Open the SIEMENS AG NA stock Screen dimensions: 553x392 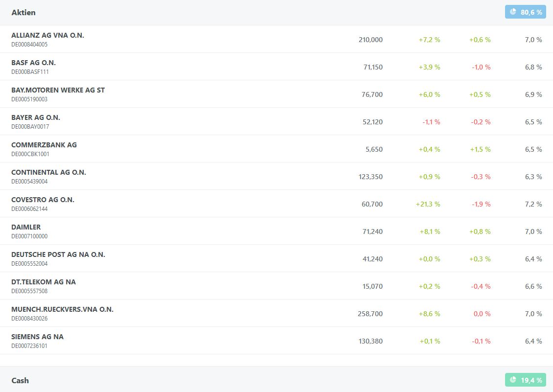tap(37, 337)
